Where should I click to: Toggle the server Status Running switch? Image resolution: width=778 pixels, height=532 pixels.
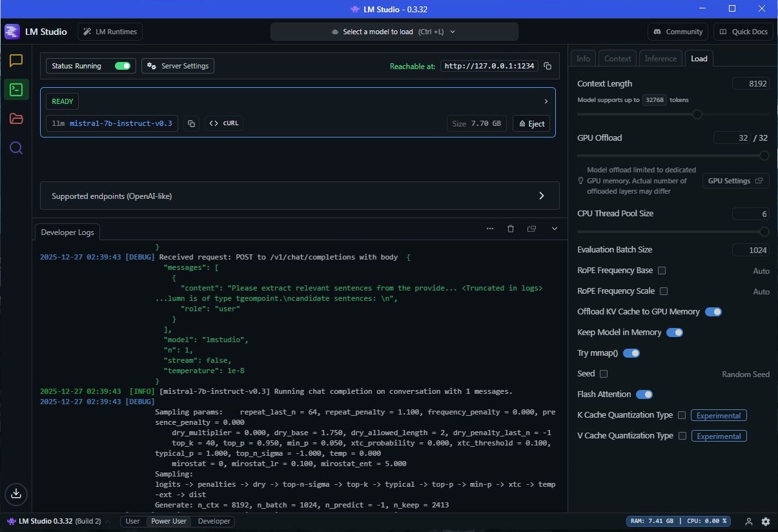point(123,66)
